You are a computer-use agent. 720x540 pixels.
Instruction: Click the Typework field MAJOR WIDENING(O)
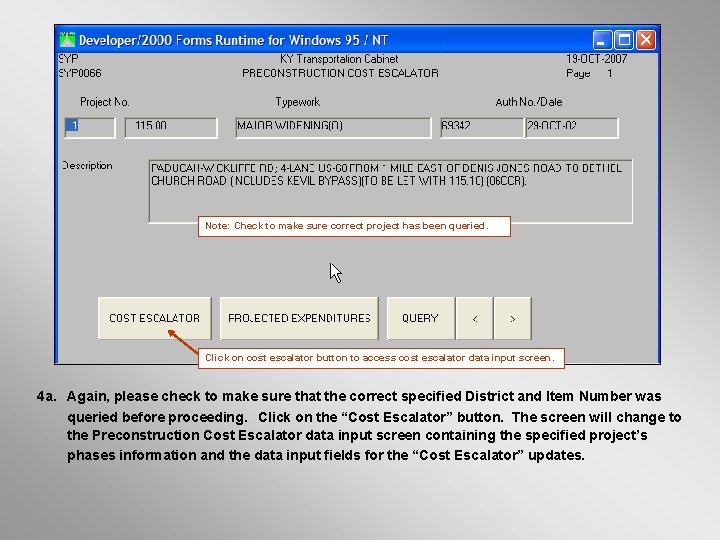pos(333,127)
